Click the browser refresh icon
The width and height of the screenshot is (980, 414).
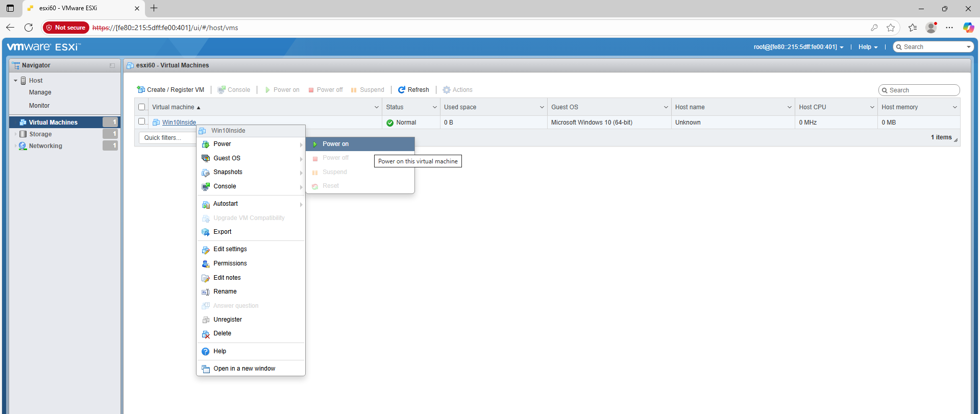click(x=29, y=28)
